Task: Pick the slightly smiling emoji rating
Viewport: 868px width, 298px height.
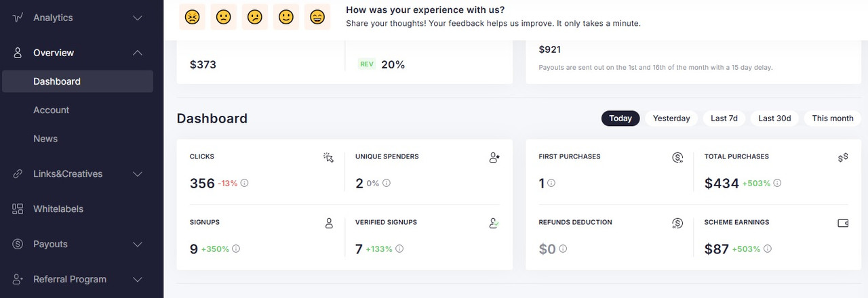Action: click(x=285, y=17)
